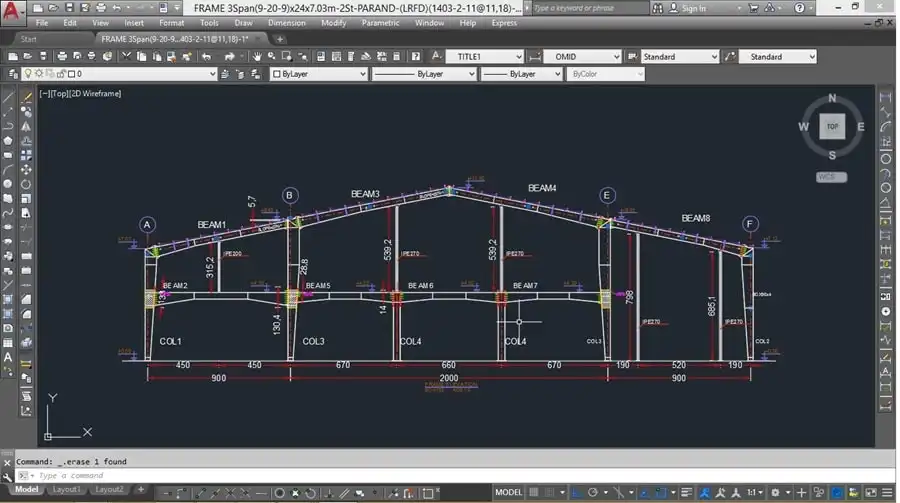Open the File menu

click(42, 23)
